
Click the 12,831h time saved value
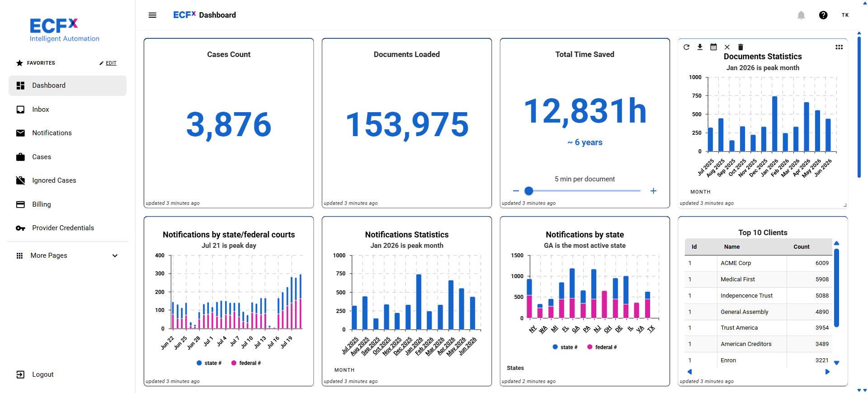coord(585,111)
